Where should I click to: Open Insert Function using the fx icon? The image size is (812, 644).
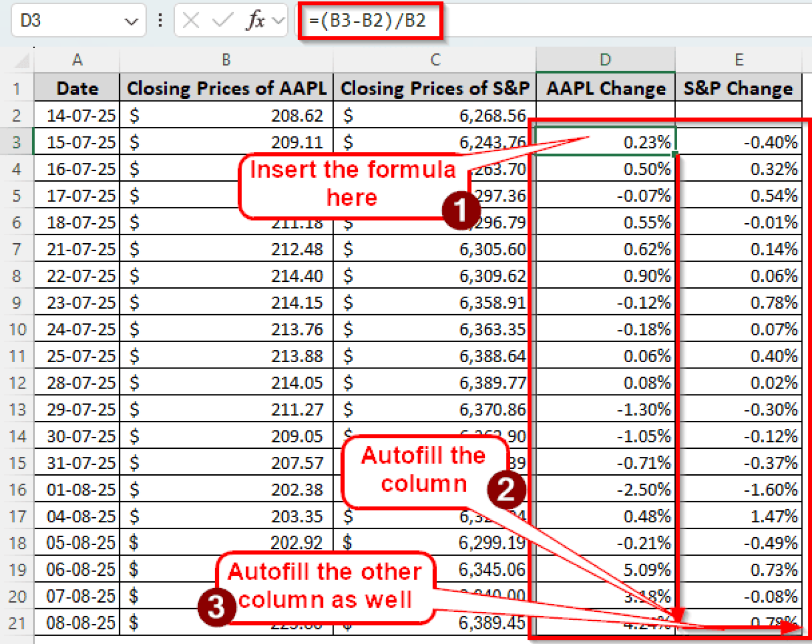[x=255, y=21]
